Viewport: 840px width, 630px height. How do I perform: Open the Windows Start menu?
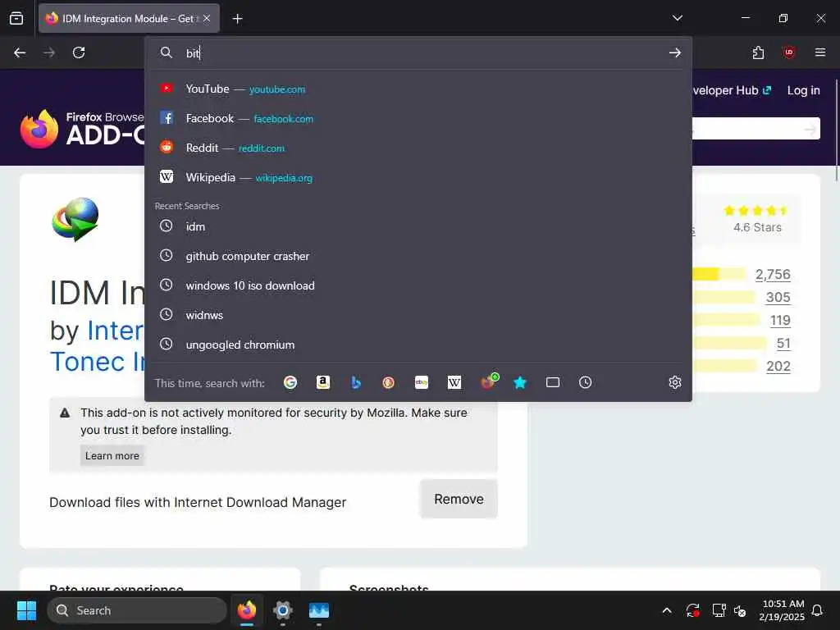[x=26, y=610]
